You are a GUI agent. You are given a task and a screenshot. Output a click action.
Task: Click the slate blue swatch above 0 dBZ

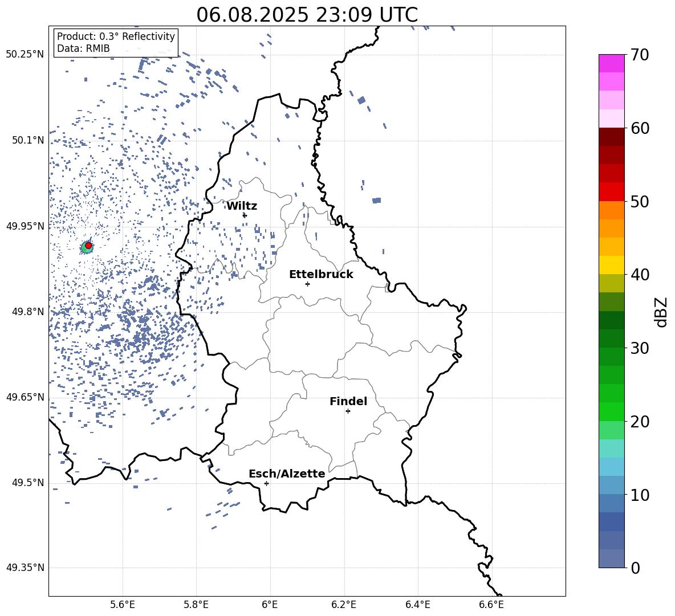pos(612,558)
